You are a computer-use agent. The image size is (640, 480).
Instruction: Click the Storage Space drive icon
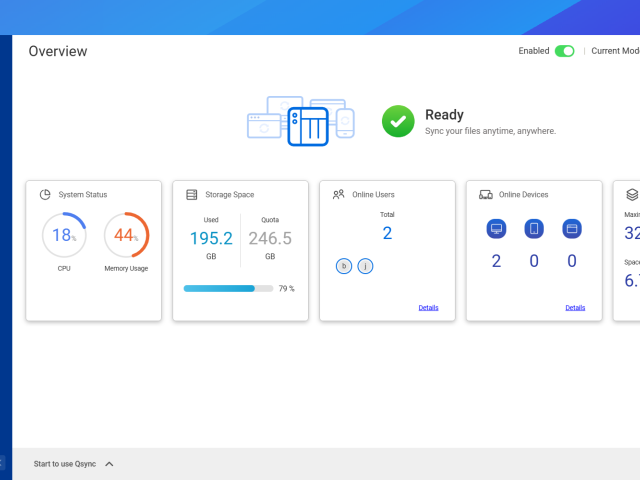(192, 195)
